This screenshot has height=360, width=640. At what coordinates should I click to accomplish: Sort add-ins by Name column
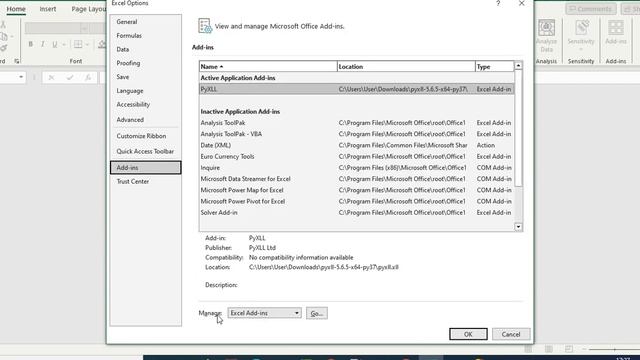click(268, 66)
